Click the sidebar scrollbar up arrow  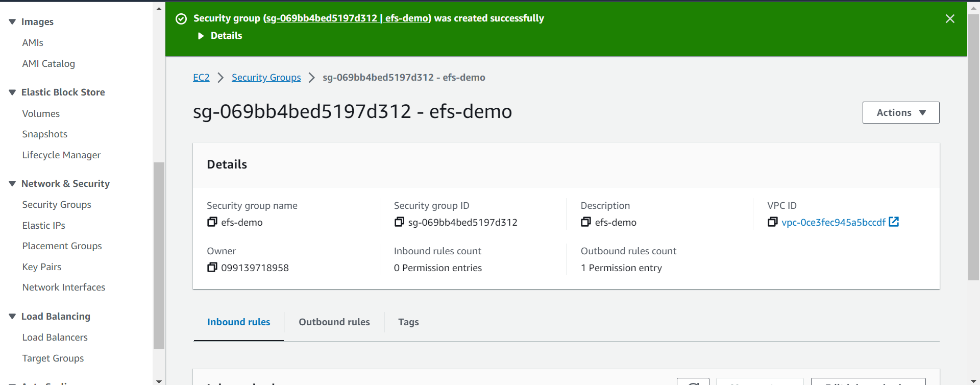pos(159,8)
